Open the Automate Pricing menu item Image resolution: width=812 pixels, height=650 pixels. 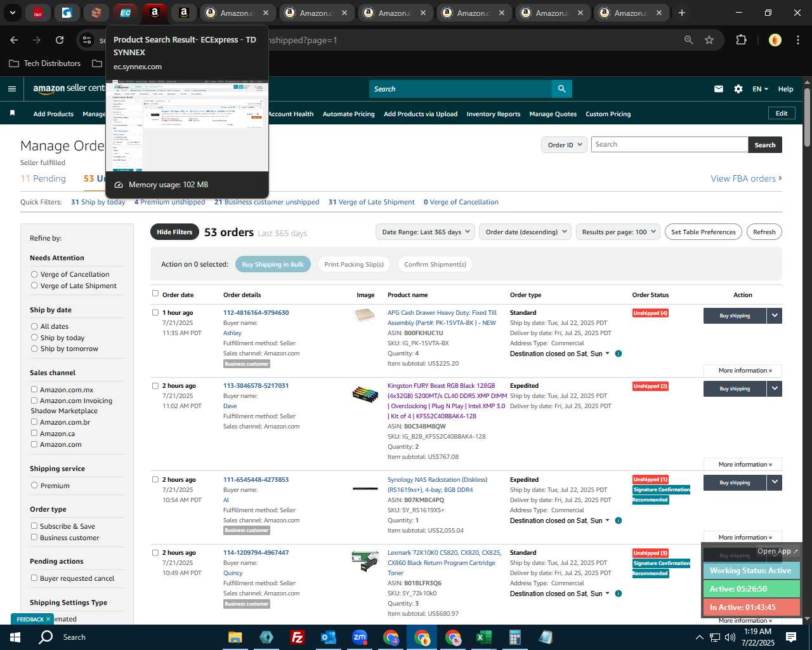click(x=348, y=114)
